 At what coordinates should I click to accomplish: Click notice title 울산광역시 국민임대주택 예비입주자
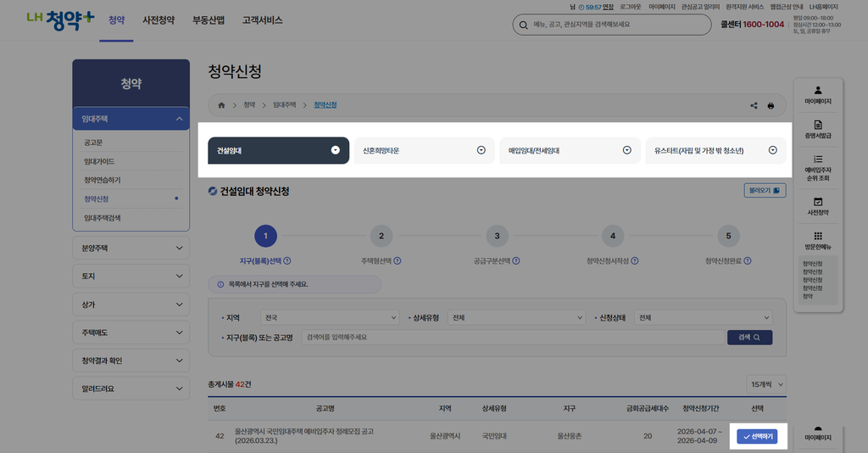pyautogui.click(x=304, y=436)
